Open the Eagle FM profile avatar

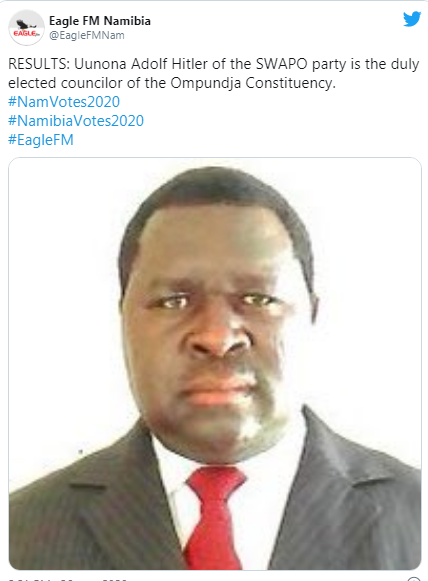point(26,28)
